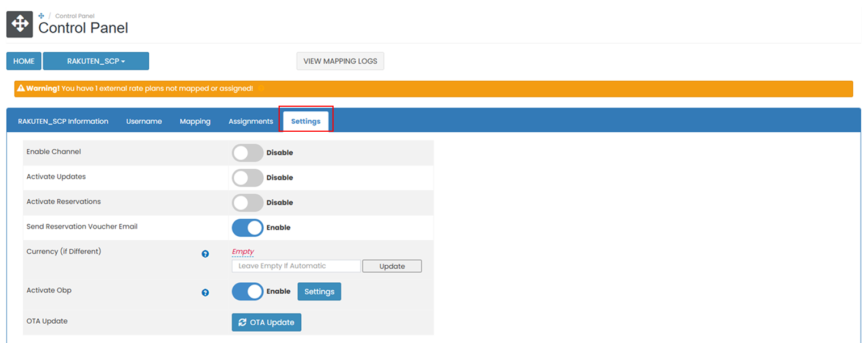Click the VIEW MAPPING LOGS button
The width and height of the screenshot is (868, 343).
(340, 61)
